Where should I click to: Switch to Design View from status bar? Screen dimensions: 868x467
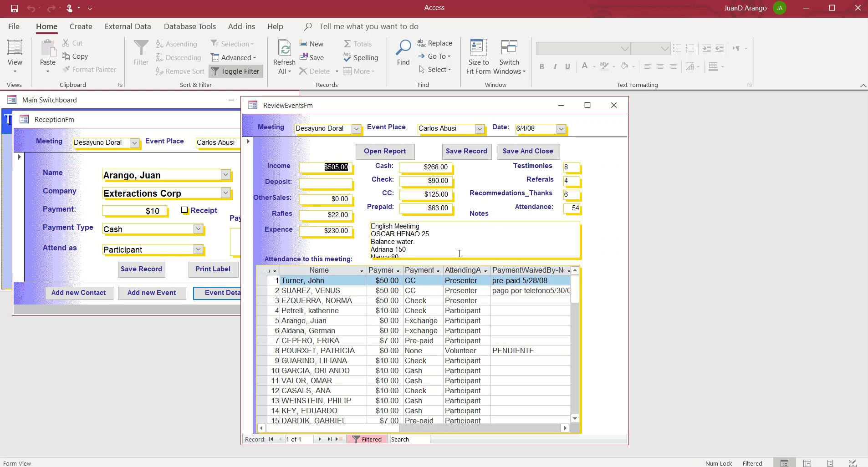(853, 463)
